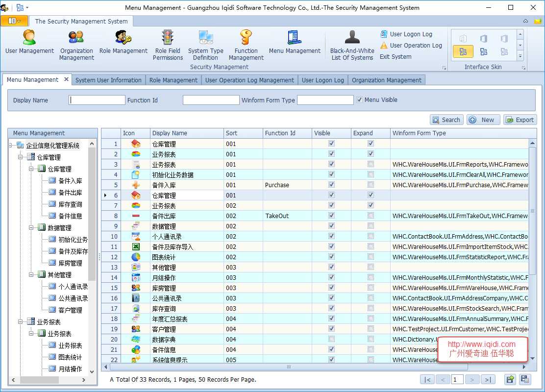Select 备件入库 in the menu tree
This screenshot has height=392, width=545.
pyautogui.click(x=70, y=181)
